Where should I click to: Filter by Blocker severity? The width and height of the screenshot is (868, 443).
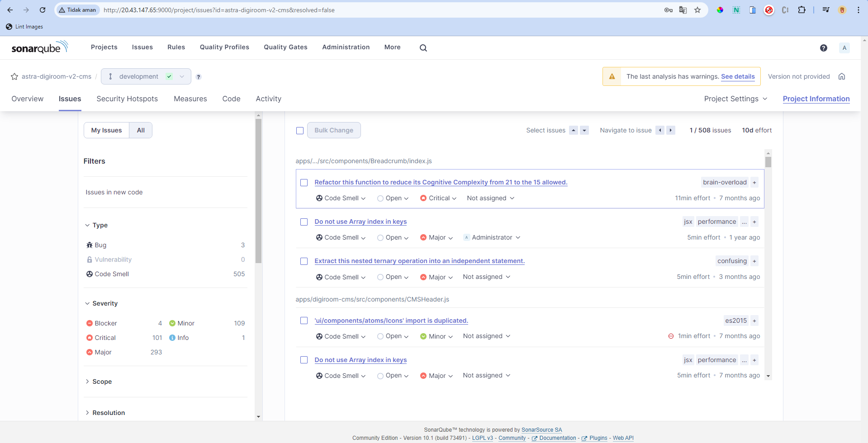tap(124, 323)
